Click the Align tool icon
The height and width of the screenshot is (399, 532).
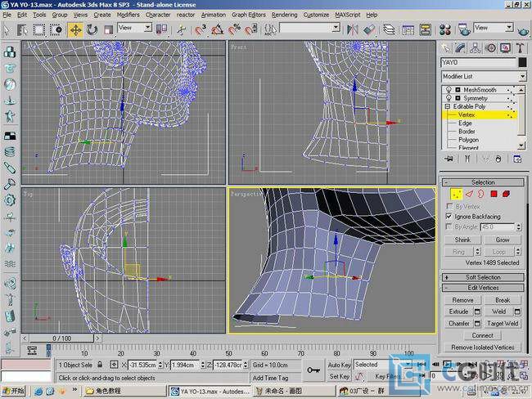[x=369, y=29]
